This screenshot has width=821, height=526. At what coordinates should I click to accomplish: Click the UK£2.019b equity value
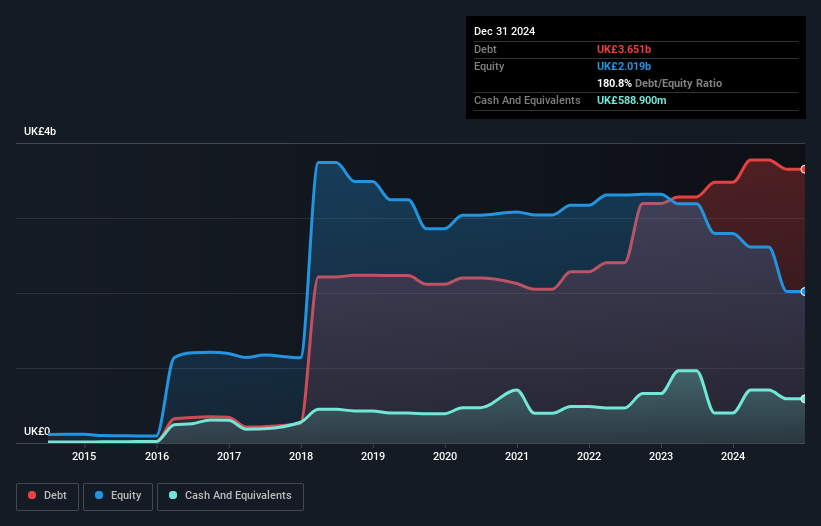(x=624, y=66)
